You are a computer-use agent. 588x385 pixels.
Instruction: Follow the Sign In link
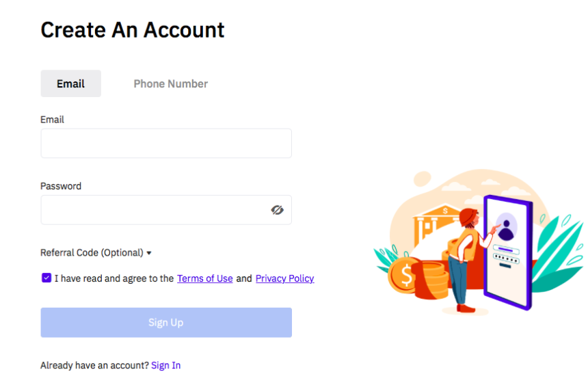pos(166,365)
